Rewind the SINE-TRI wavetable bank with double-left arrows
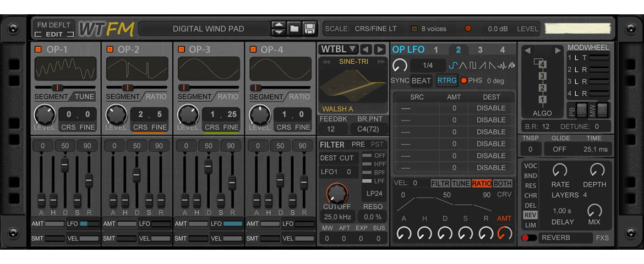The image size is (644, 264). pyautogui.click(x=326, y=62)
